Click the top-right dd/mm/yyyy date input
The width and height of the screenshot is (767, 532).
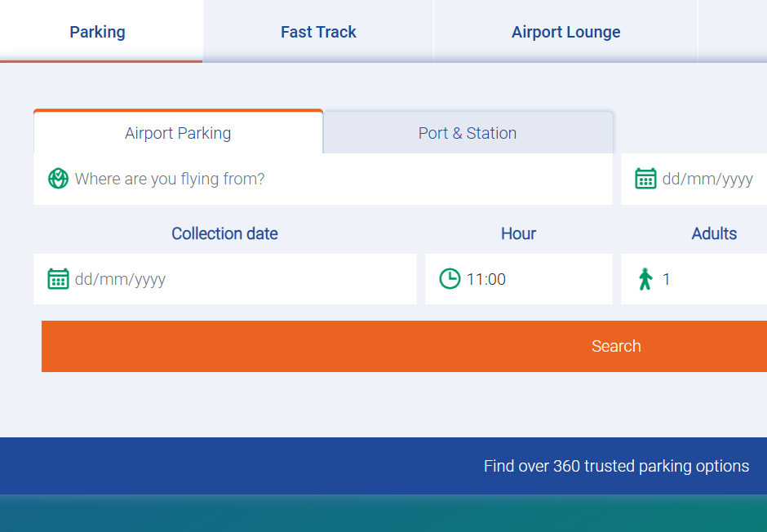(708, 179)
